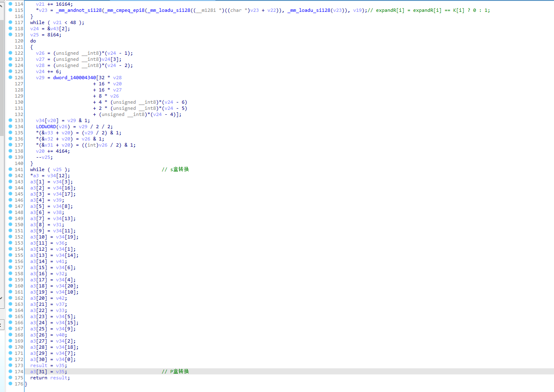Set breakpoint dot at line 174
Screen dimensions: 554x392
11,372
